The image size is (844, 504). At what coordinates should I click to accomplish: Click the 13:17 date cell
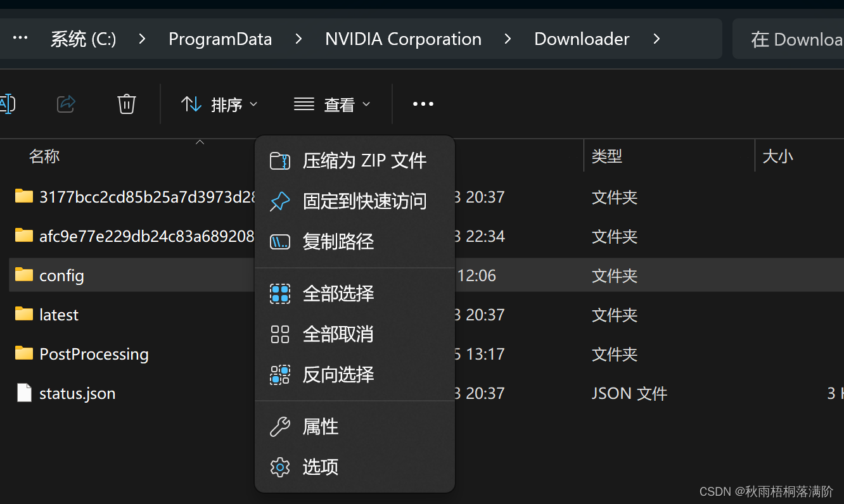[x=480, y=354]
